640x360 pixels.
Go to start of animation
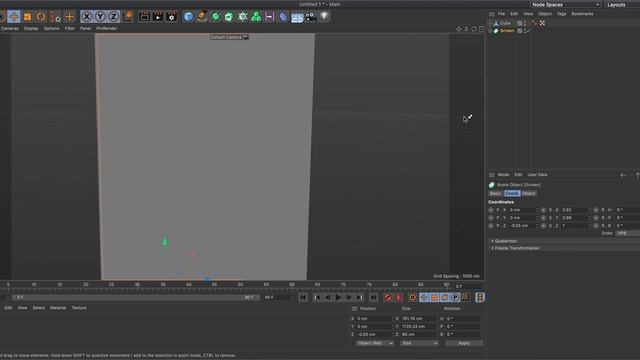(x=303, y=298)
